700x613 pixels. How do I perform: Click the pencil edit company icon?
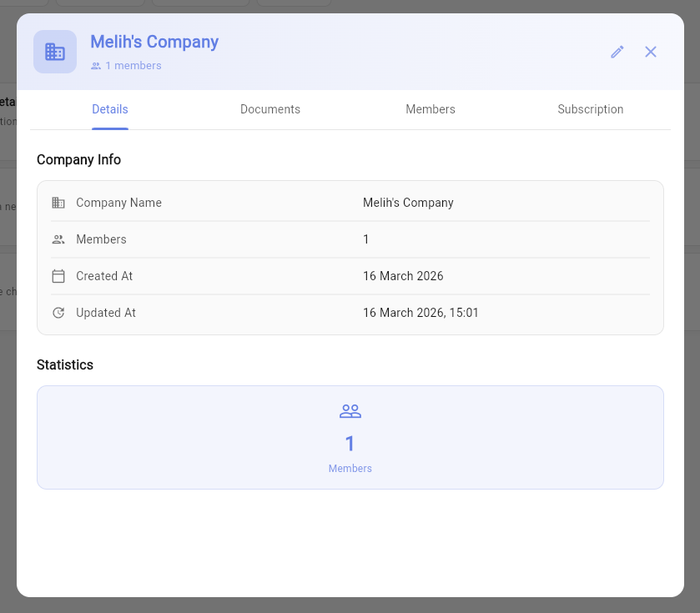(617, 52)
